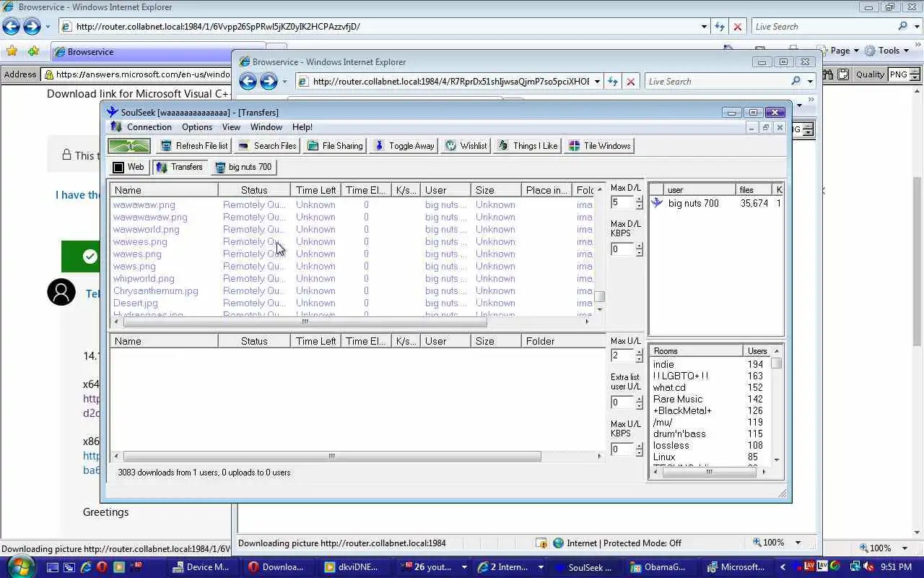Expand the 26 yout... taskbar group
The height and width of the screenshot is (578, 924).
click(464, 567)
